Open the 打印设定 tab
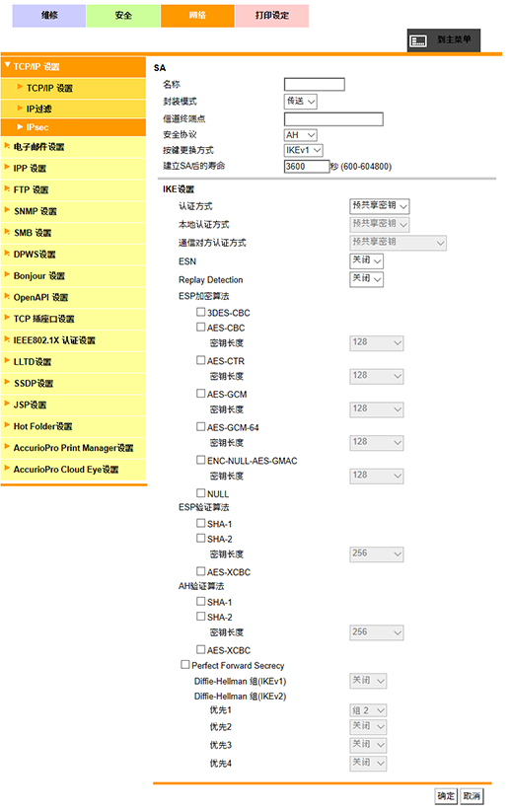 coord(272,16)
